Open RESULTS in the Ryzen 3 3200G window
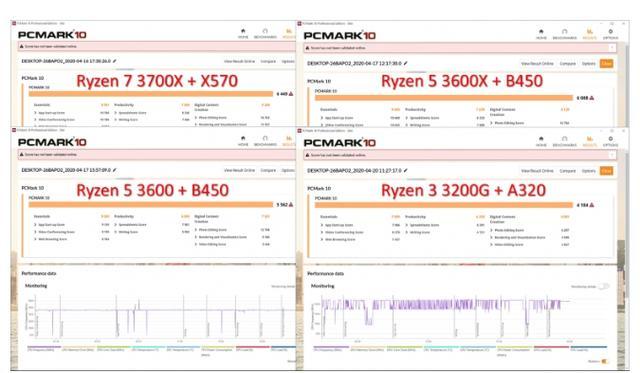This screenshot has height=373, width=640. coord(589,141)
